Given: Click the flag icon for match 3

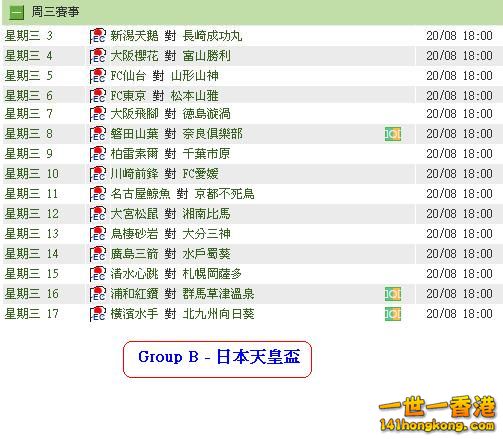Looking at the screenshot, I should click(x=98, y=36).
